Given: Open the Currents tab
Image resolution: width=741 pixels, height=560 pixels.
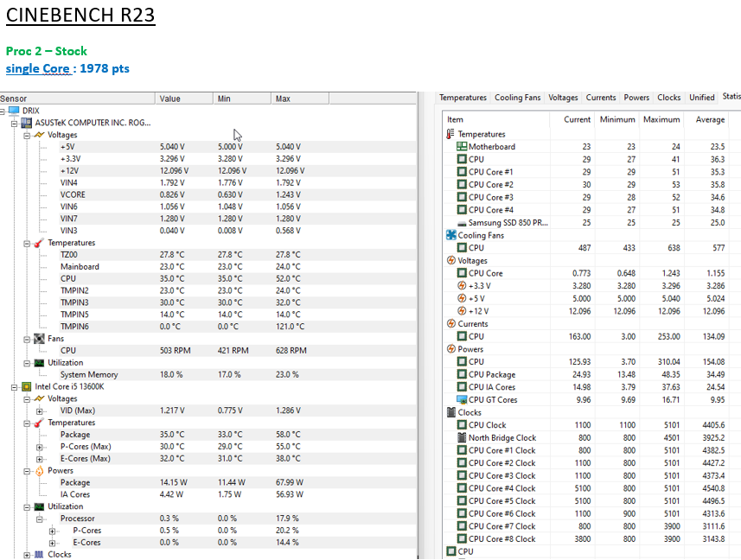Looking at the screenshot, I should 601,98.
